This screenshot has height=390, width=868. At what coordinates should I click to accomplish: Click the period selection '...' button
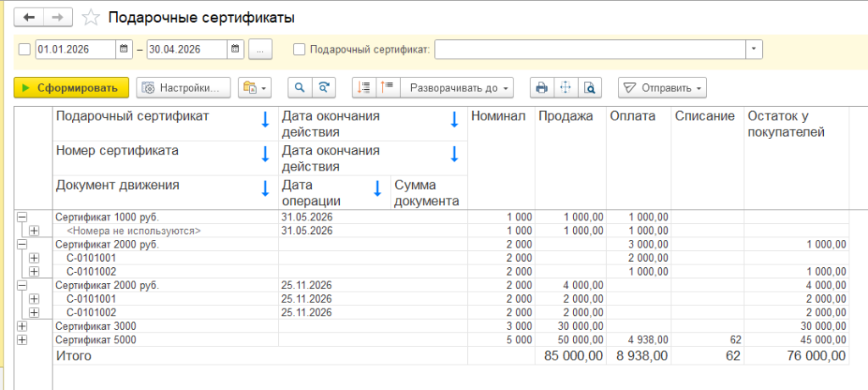[261, 49]
